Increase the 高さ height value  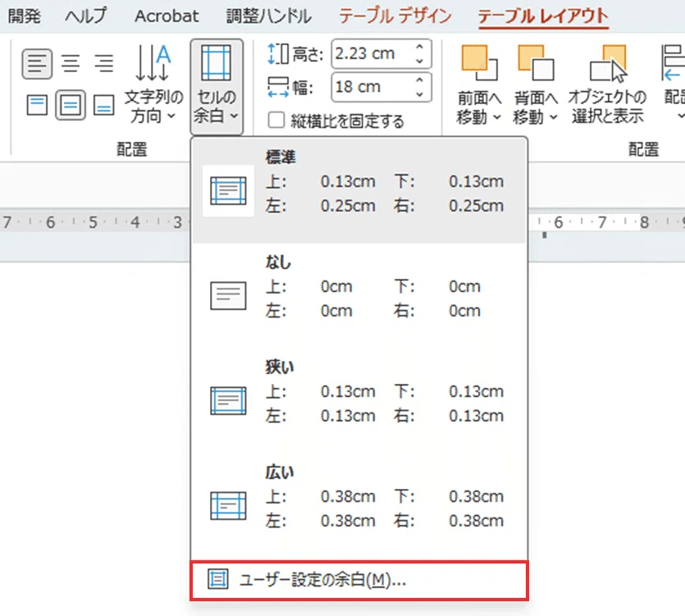pyautogui.click(x=420, y=47)
